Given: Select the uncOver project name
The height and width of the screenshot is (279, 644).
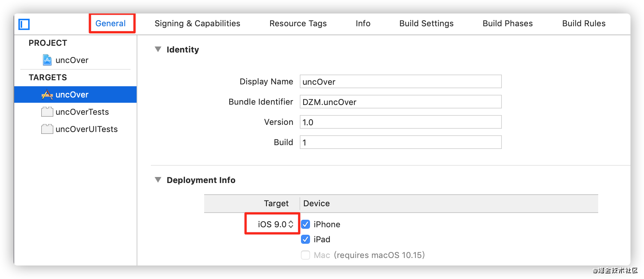Looking at the screenshot, I should 72,60.
